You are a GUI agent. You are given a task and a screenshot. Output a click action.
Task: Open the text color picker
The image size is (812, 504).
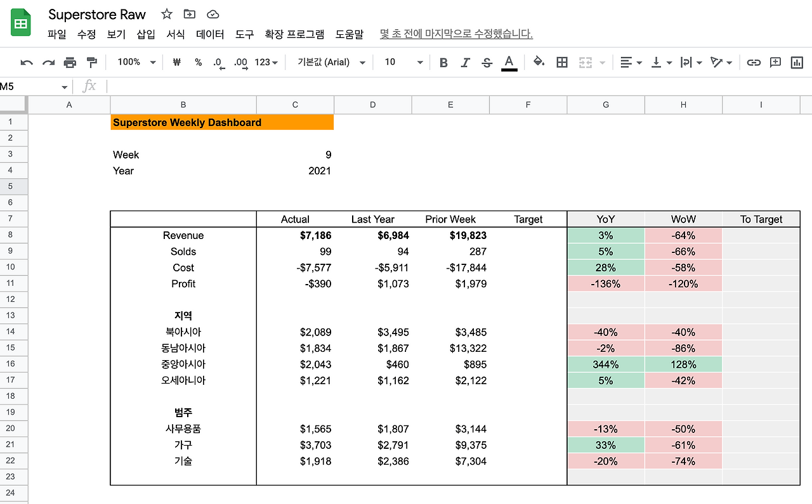pos(509,62)
